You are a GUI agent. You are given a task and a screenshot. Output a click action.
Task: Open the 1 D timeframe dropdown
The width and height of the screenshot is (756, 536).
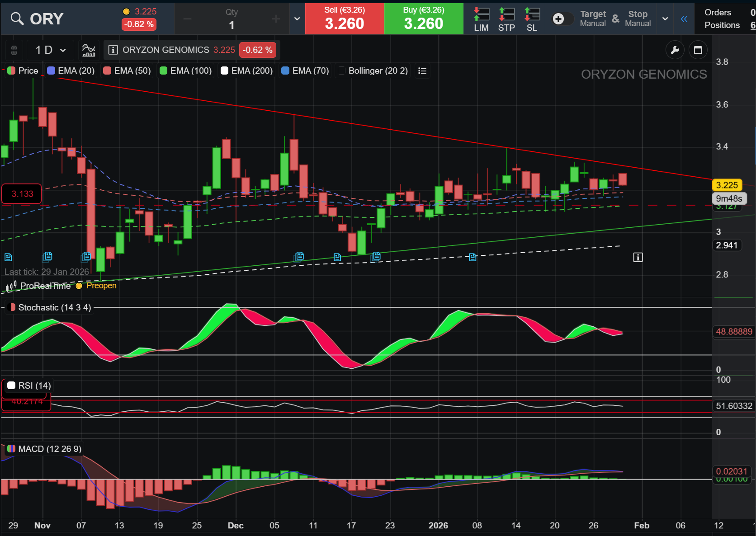(x=51, y=50)
